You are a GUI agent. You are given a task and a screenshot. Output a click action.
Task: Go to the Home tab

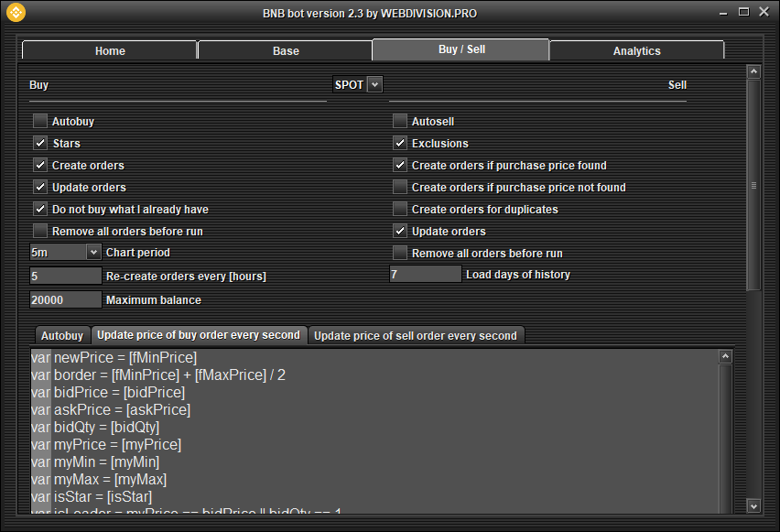(110, 50)
